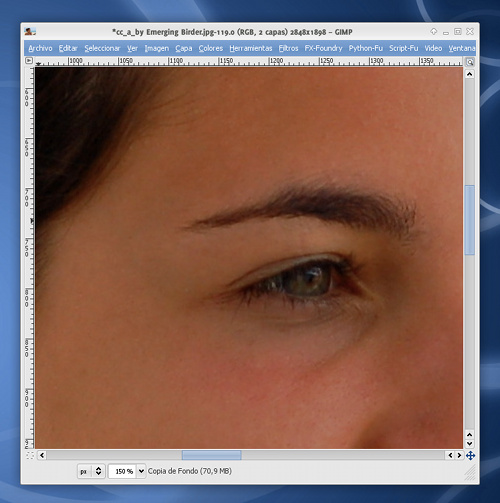Open the Herramientas menu
500x503 pixels.
[251, 48]
